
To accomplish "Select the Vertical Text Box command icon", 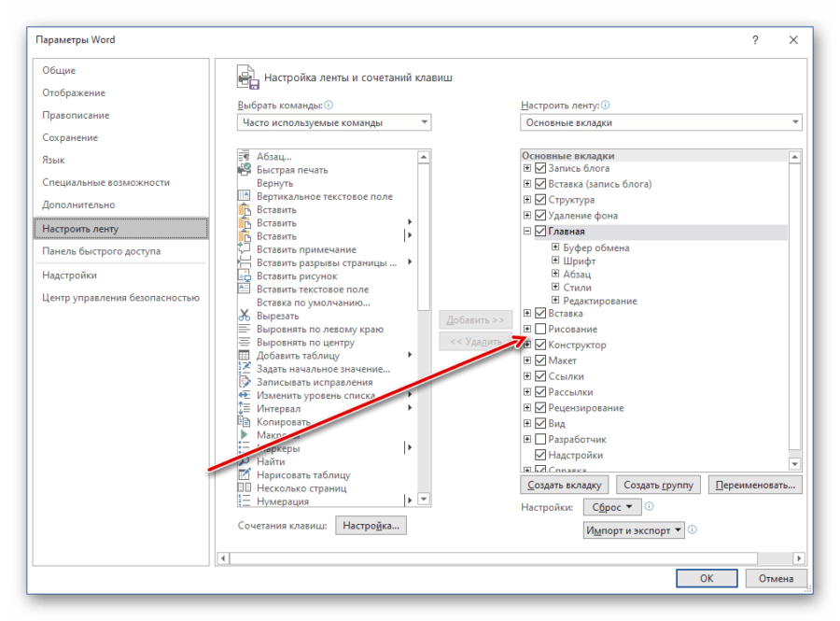I will 245,196.
